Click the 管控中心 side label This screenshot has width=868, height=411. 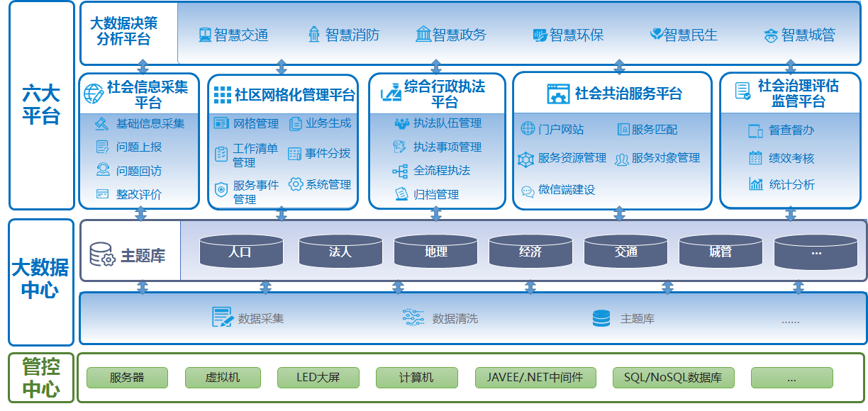(x=41, y=378)
